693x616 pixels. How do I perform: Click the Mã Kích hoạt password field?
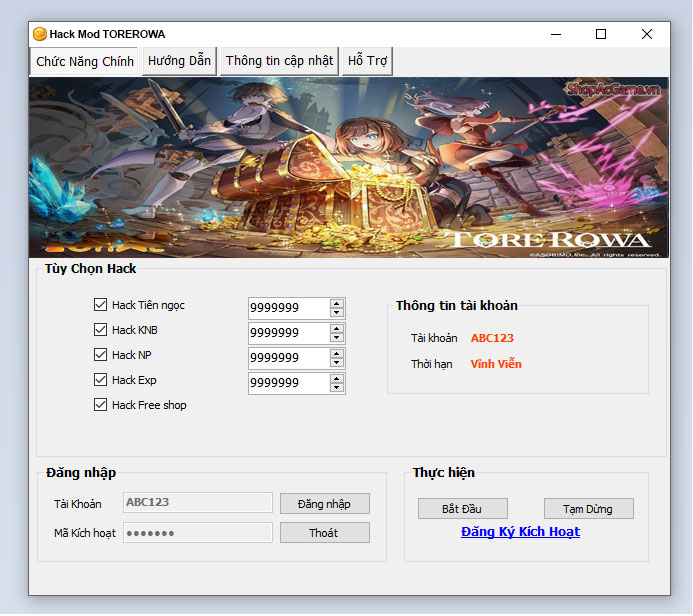(x=198, y=533)
